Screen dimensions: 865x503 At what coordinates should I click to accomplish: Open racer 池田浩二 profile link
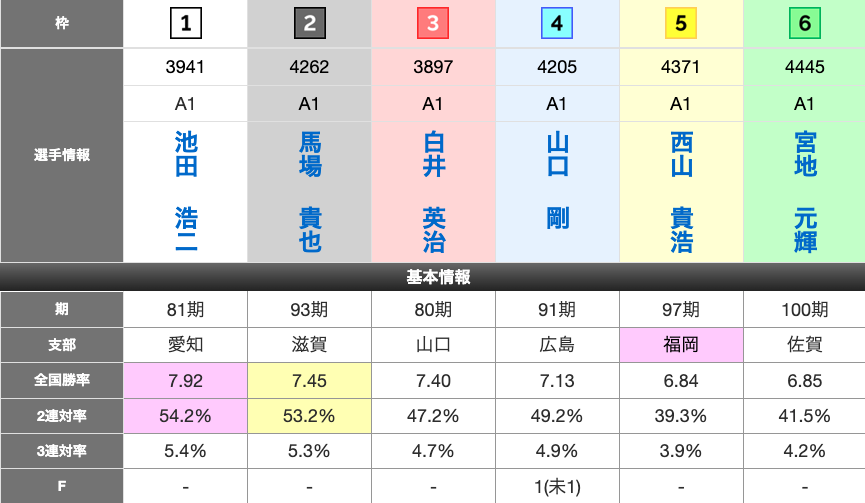[x=185, y=191]
